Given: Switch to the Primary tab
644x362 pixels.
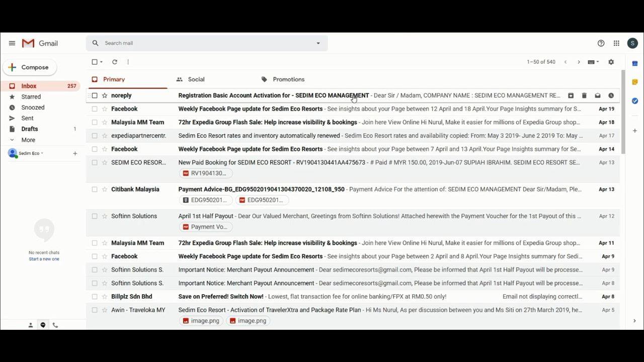Looking at the screenshot, I should pos(127,79).
